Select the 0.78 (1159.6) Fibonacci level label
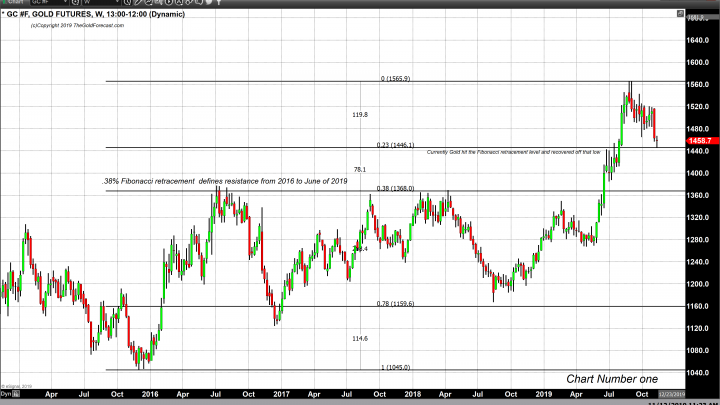The image size is (720, 405). coord(395,304)
